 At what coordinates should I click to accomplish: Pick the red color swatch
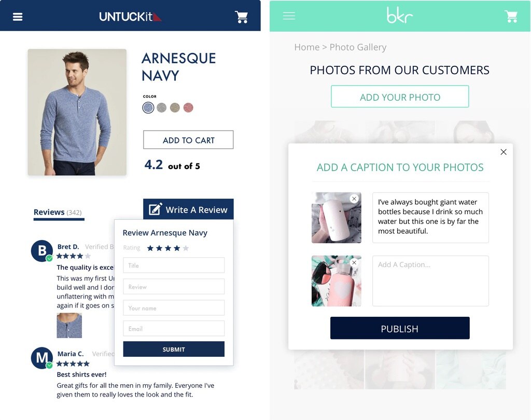[x=188, y=108]
